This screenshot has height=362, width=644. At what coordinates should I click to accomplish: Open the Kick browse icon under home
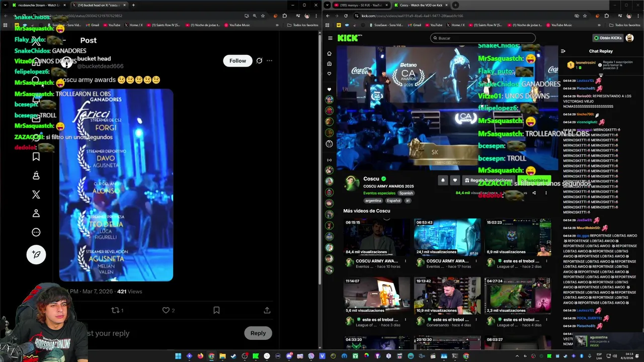tap(329, 64)
